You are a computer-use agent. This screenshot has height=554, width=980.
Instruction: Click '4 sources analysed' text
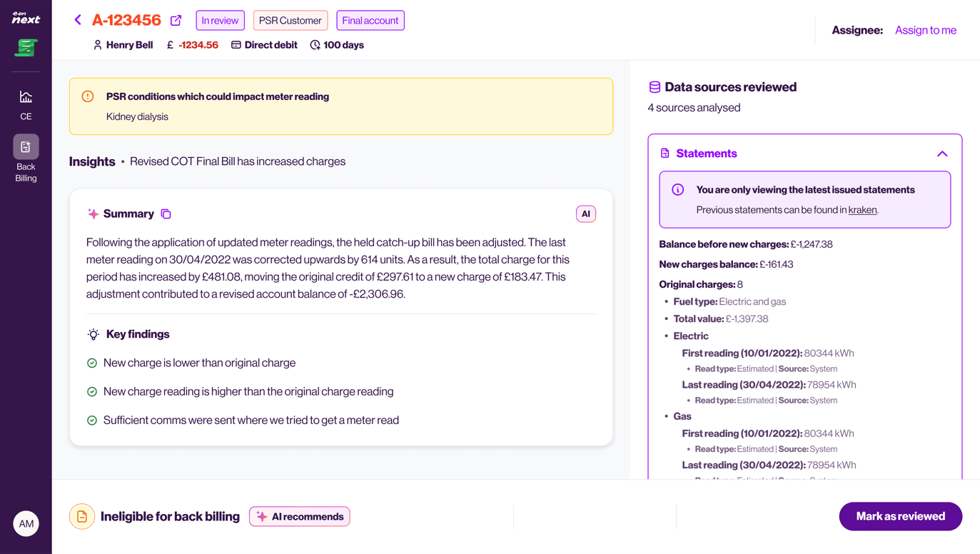pyautogui.click(x=694, y=108)
